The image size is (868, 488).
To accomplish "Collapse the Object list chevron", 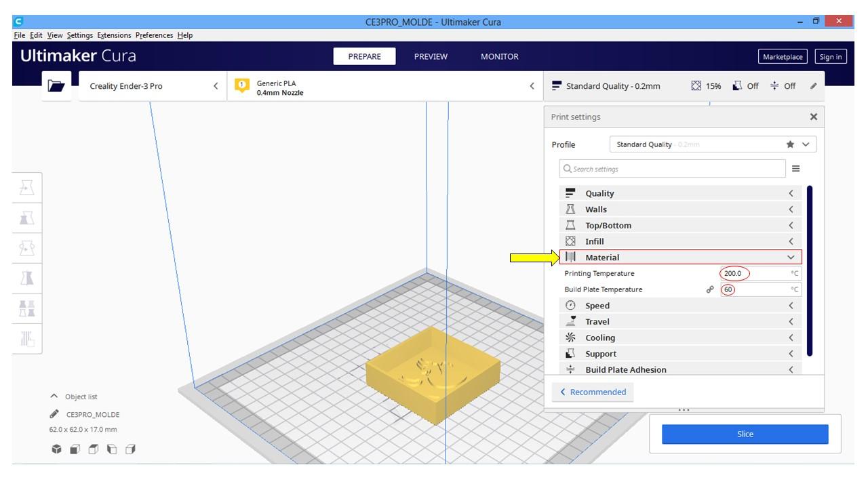I will click(x=54, y=396).
